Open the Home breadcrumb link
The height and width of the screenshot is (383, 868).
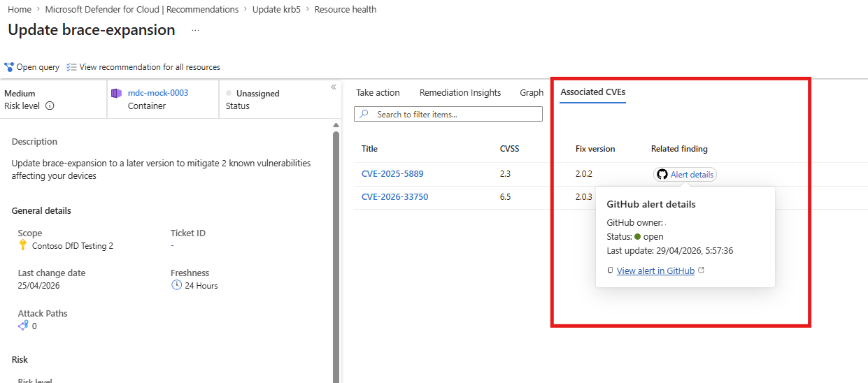click(x=19, y=9)
